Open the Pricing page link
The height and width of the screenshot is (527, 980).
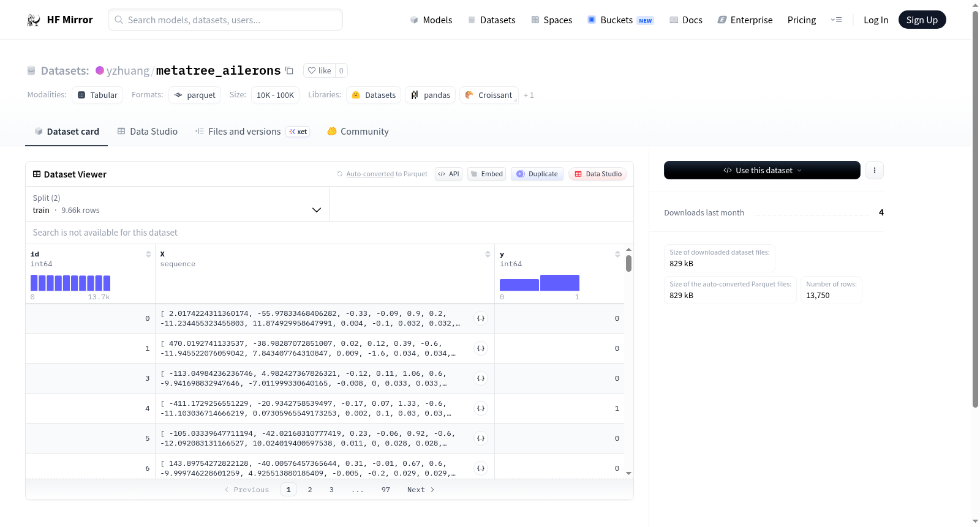pos(802,20)
